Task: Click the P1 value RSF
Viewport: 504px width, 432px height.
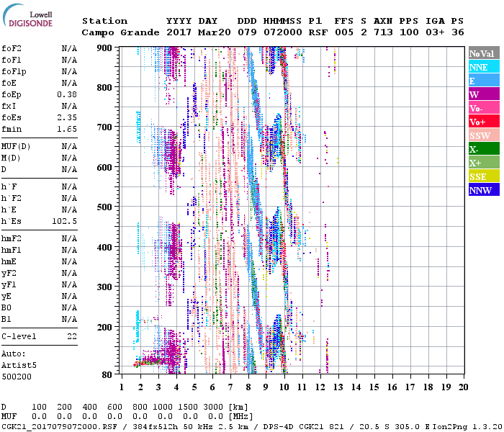Action: [x=318, y=32]
